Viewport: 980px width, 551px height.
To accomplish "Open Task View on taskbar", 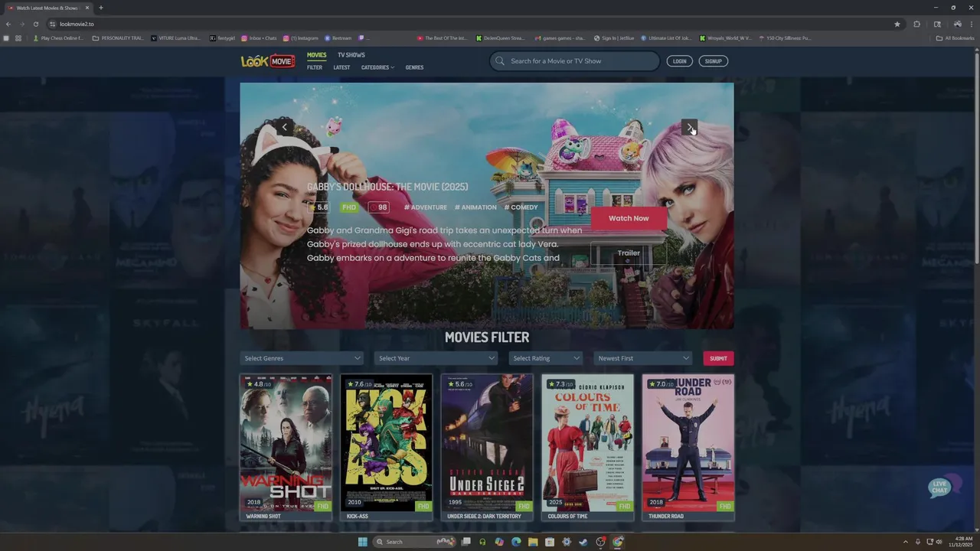I will [465, 542].
